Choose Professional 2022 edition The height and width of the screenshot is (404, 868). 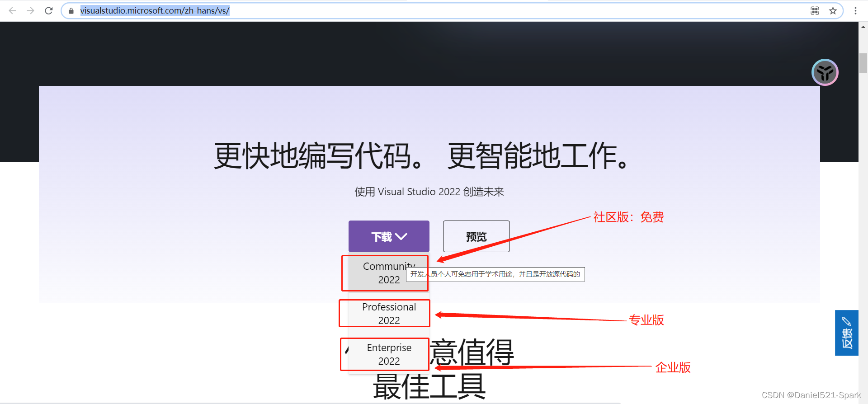coord(389,313)
